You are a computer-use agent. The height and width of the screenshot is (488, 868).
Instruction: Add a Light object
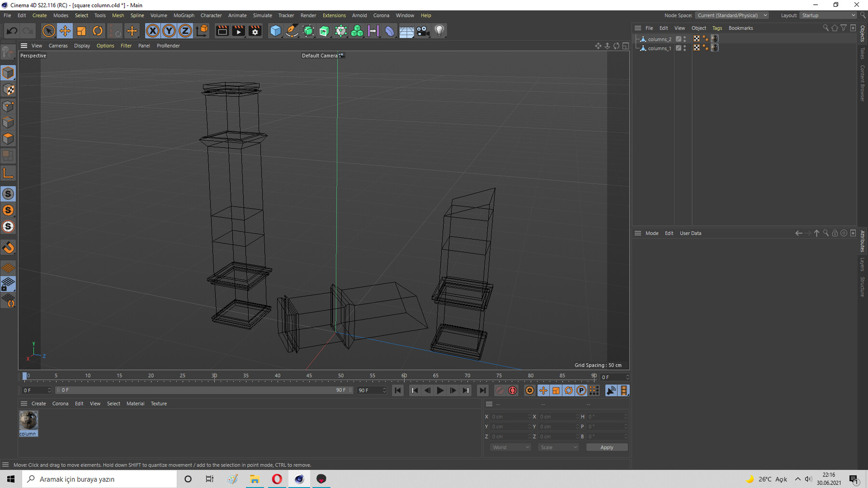point(439,31)
